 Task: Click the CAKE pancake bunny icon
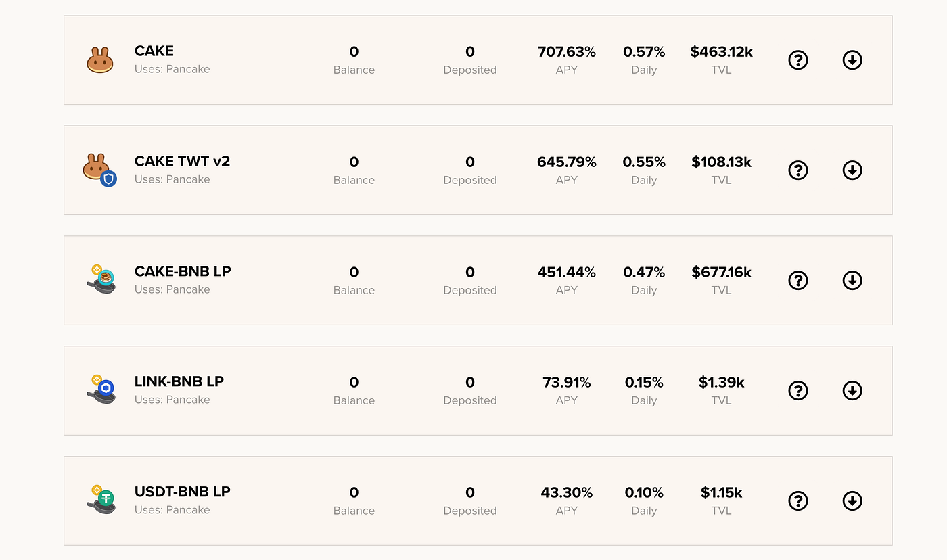pyautogui.click(x=100, y=60)
